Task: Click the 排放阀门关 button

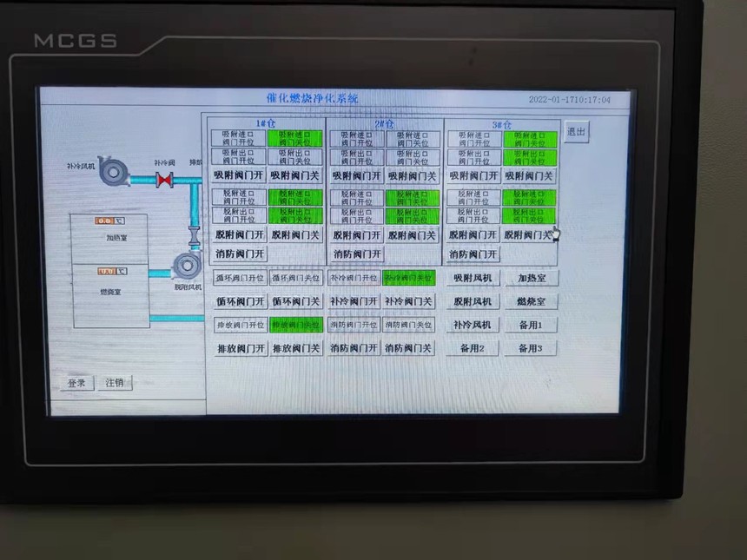Action: click(x=296, y=348)
